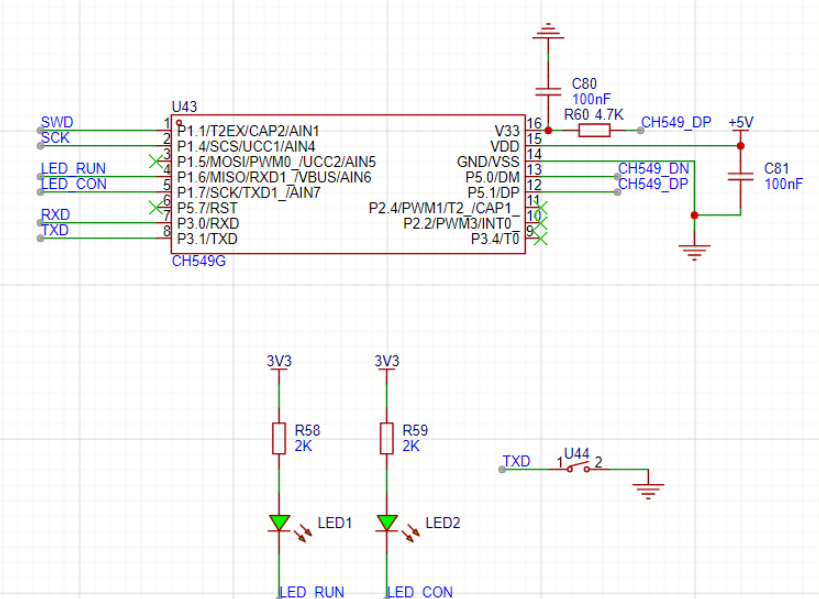The height and width of the screenshot is (599, 819).
Task: Select the +5V power symbol
Action: click(x=740, y=123)
